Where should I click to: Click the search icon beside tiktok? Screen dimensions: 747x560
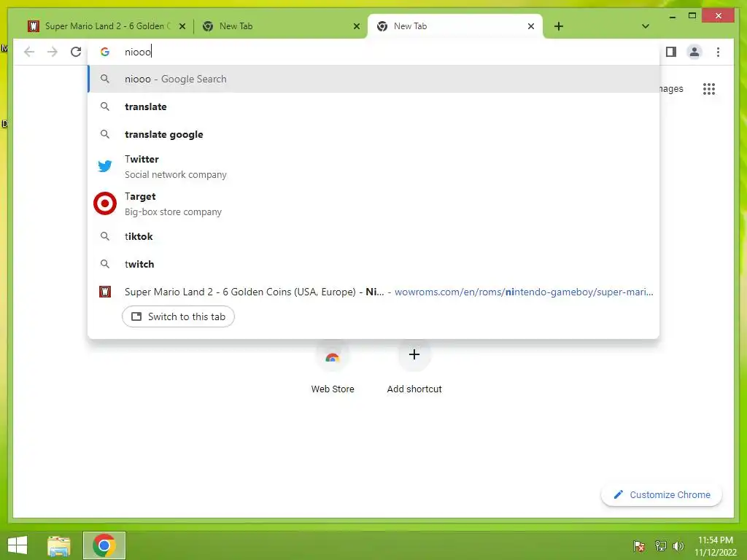tap(105, 236)
